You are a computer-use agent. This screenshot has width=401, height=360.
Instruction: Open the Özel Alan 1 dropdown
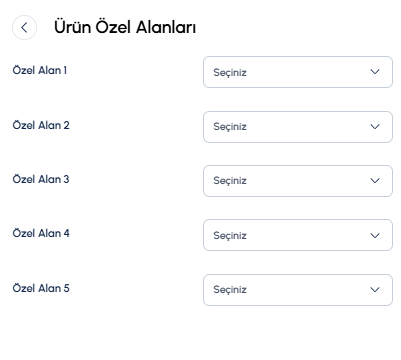click(x=298, y=72)
